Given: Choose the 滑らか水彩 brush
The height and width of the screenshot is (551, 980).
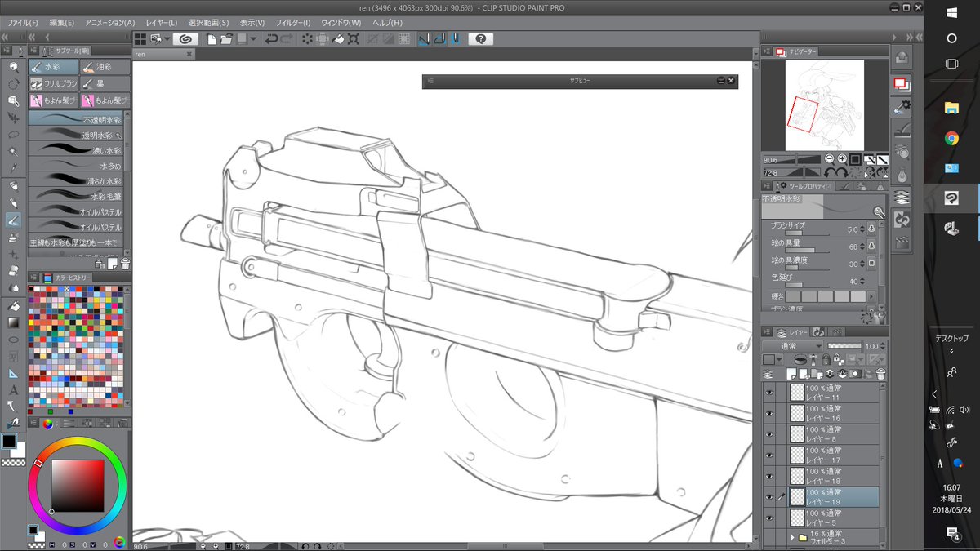Looking at the screenshot, I should (x=76, y=180).
